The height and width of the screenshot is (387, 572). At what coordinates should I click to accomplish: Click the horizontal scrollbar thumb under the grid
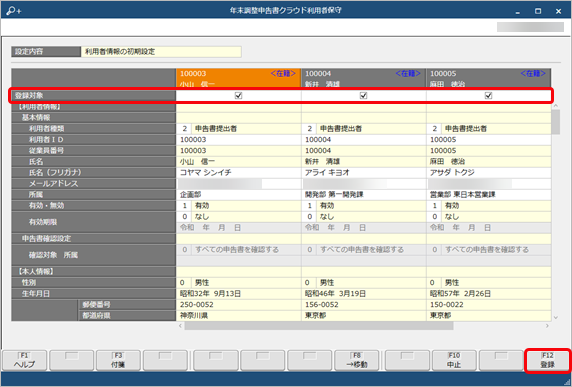319,326
